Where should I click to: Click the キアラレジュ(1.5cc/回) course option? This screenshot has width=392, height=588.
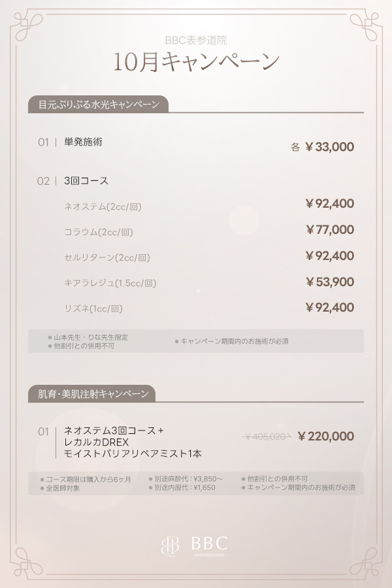110,283
